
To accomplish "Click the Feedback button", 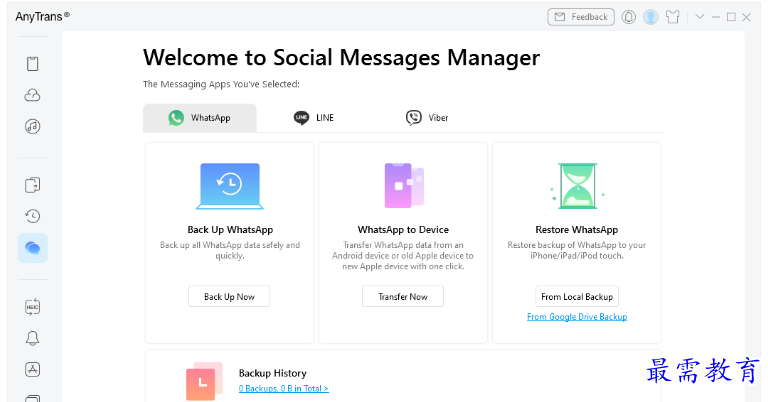I will pyautogui.click(x=581, y=17).
